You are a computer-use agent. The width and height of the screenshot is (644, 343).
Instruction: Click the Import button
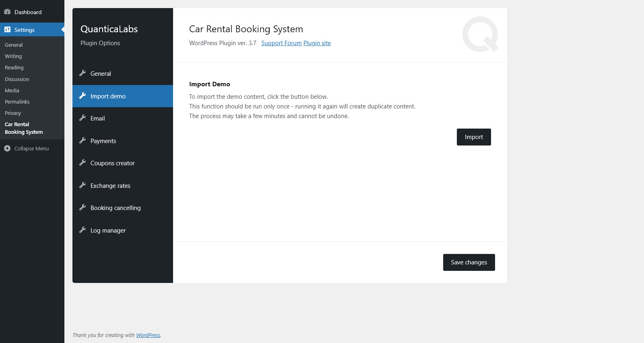pos(474,137)
